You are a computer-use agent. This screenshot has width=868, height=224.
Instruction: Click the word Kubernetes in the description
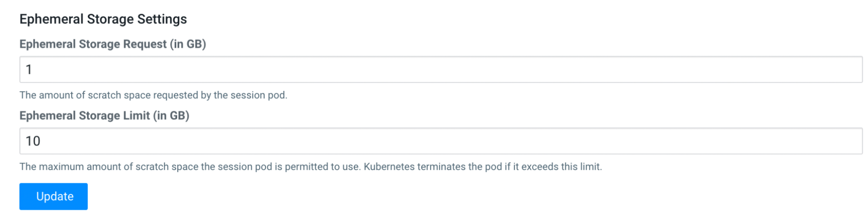click(x=389, y=167)
